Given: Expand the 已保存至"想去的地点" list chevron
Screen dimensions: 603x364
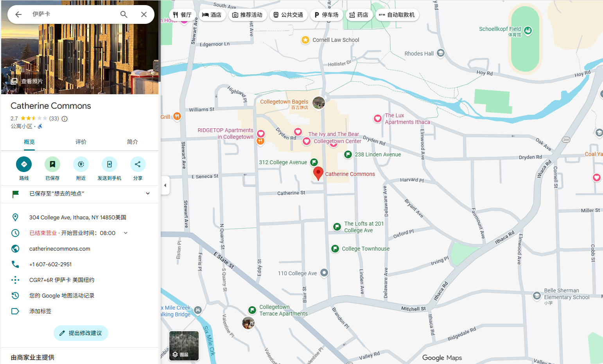Looking at the screenshot, I should click(148, 194).
